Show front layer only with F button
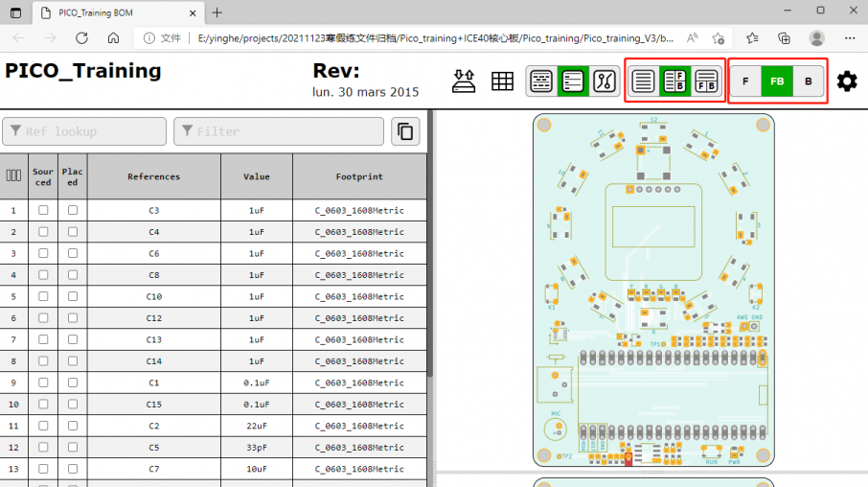This screenshot has height=487, width=868. pos(745,81)
